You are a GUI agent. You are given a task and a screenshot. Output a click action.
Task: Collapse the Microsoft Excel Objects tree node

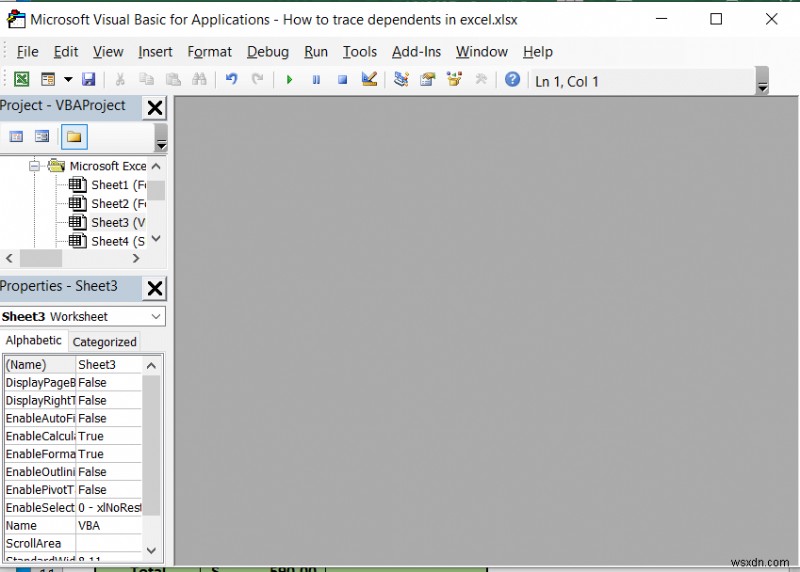click(x=34, y=166)
